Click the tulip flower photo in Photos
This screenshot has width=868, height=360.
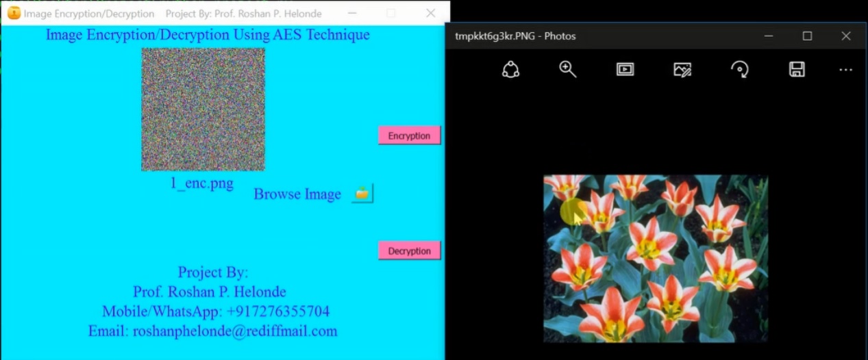[656, 259]
